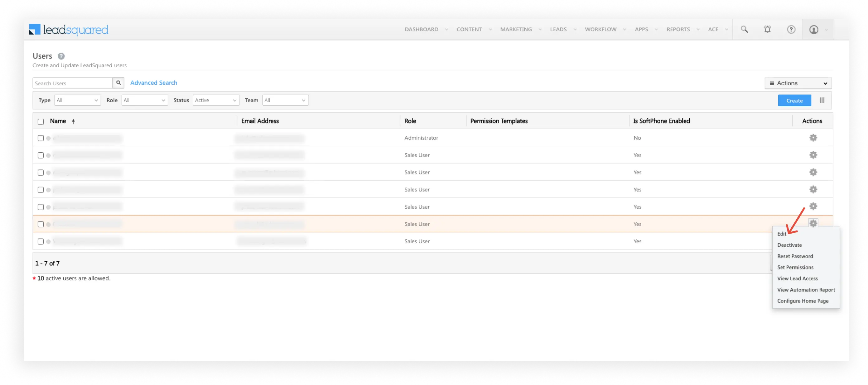This screenshot has width=868, height=385.
Task: Open the notifications bell
Action: point(767,29)
